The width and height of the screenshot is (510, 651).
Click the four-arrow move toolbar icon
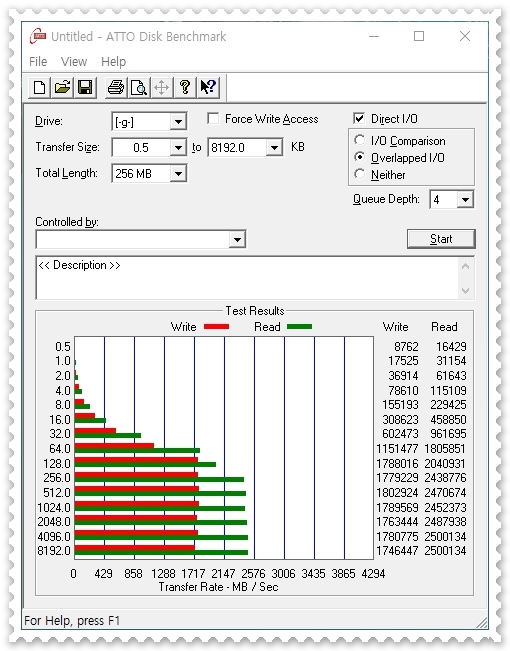(x=161, y=88)
